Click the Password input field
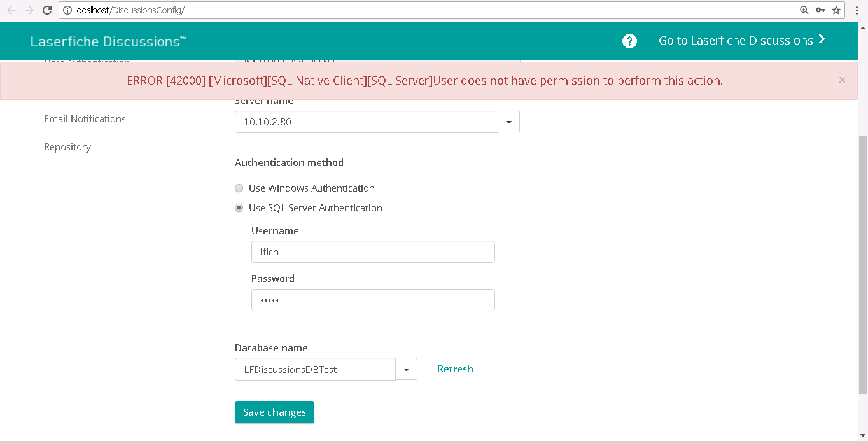Screen dimensions: 868x443 (x=373, y=300)
